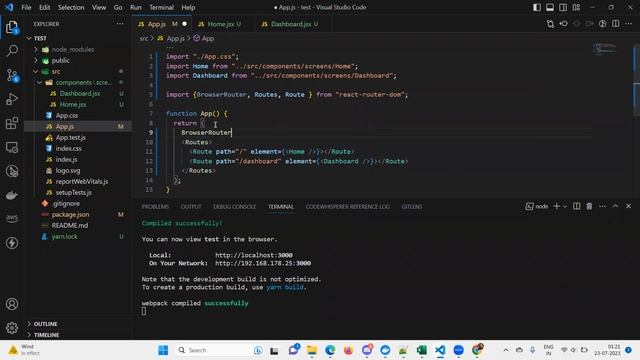Toggle primary side bar layout icon
Screen dimensions: 640x360
(x=537, y=7)
